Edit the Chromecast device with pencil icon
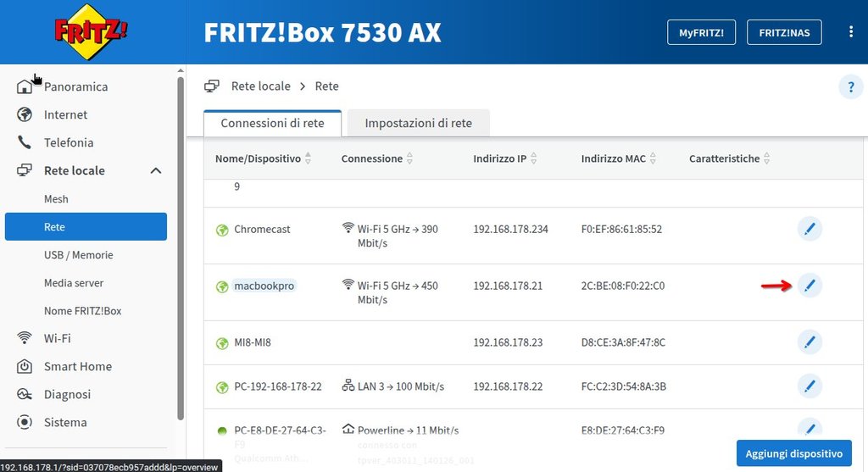 [810, 229]
